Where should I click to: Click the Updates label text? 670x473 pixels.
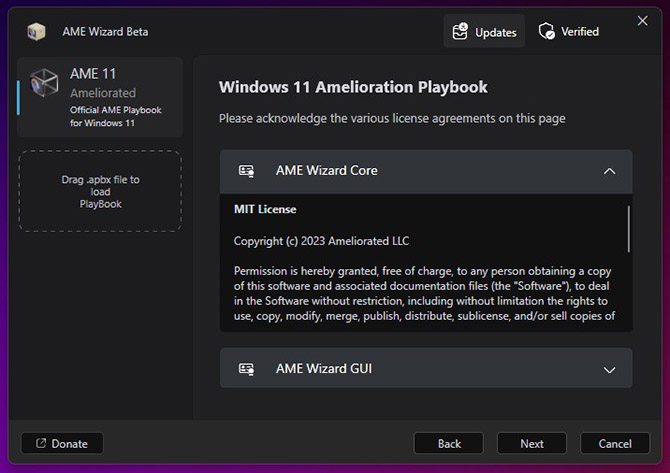[496, 32]
